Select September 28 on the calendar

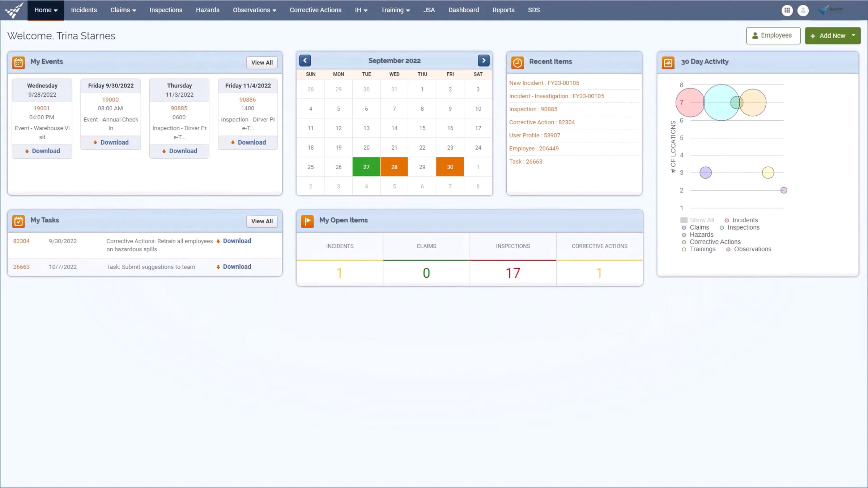coord(394,167)
